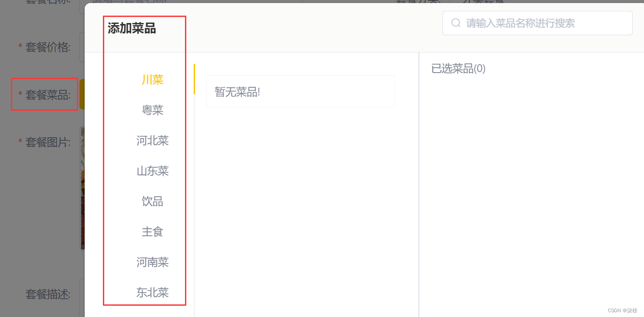The height and width of the screenshot is (317, 644).
Task: Click the 暂无菜品! empty list item
Action: pyautogui.click(x=301, y=91)
